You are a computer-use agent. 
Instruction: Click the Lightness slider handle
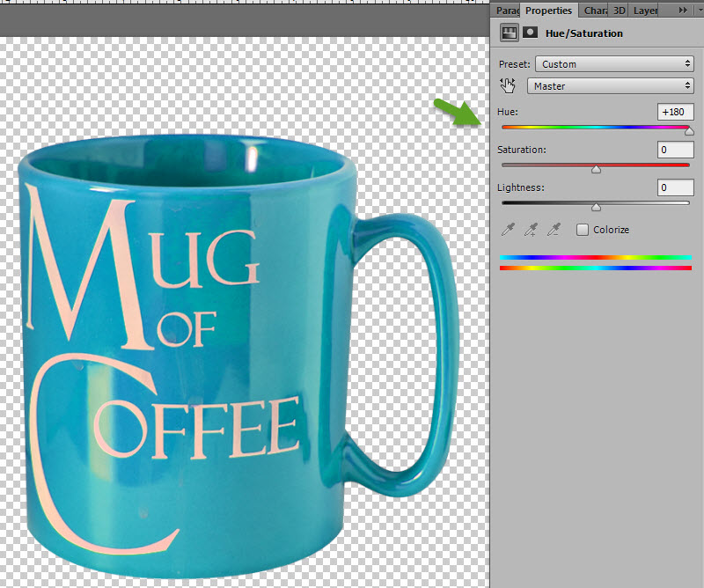[x=596, y=207]
